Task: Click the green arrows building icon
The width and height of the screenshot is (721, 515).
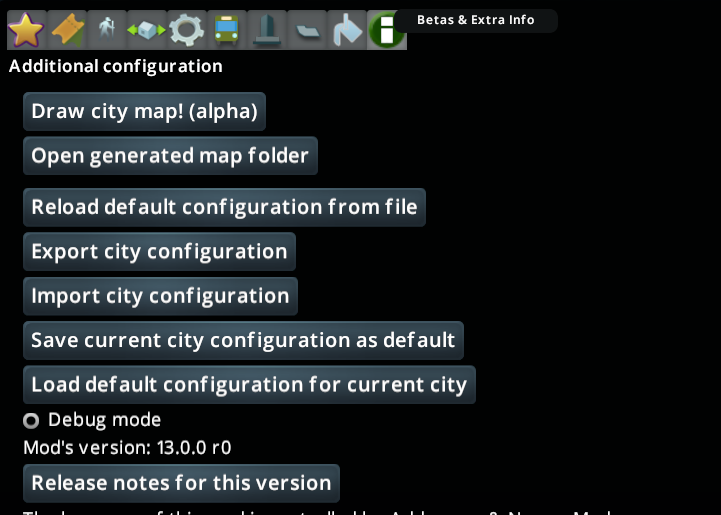Action: 146,30
